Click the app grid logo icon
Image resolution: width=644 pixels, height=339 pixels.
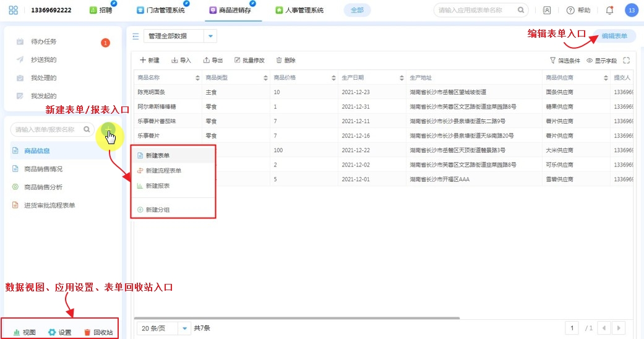tap(14, 11)
